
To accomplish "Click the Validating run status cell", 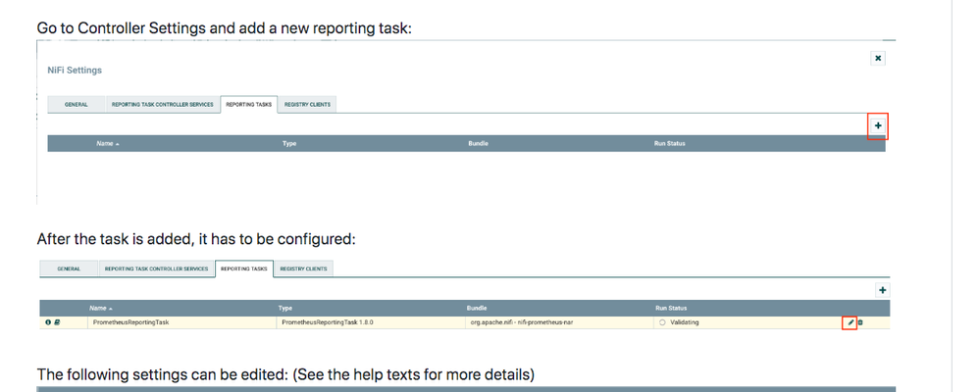I will pos(747,322).
